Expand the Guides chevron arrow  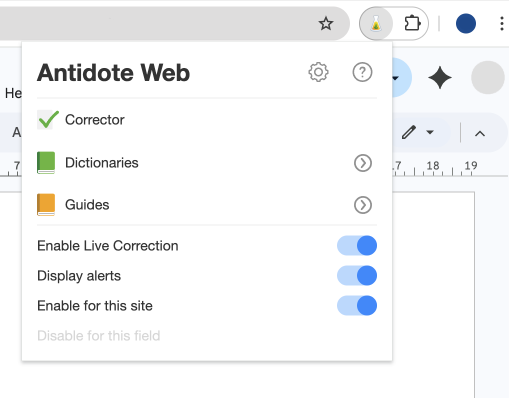(363, 205)
